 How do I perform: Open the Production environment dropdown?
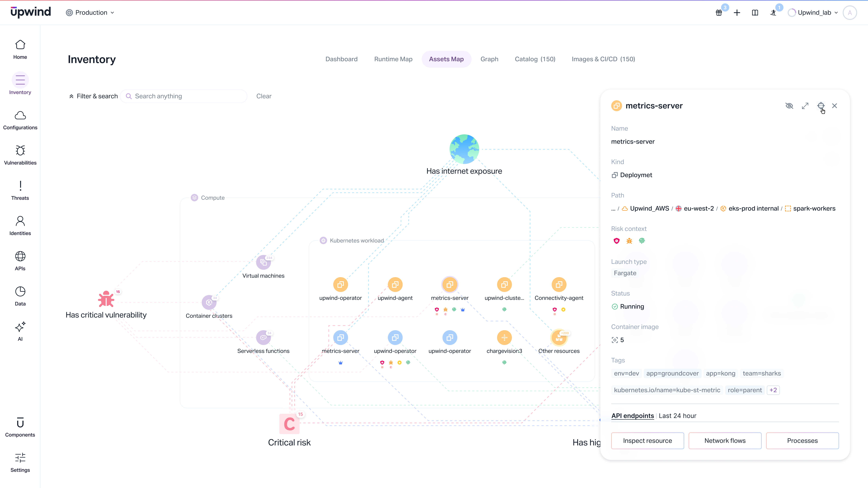coord(90,13)
